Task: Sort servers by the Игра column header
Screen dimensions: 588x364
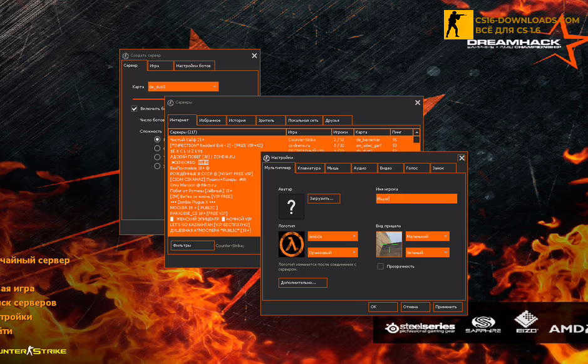Action: [309, 132]
